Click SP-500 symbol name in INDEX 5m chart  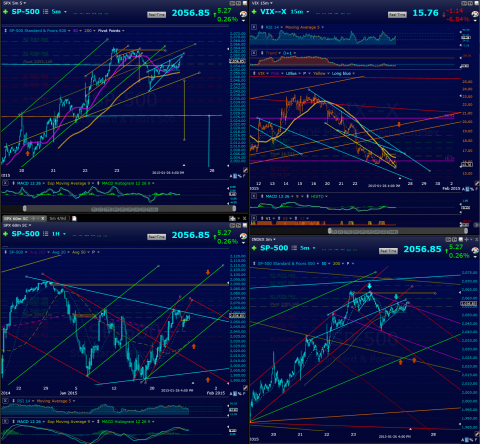click(274, 248)
